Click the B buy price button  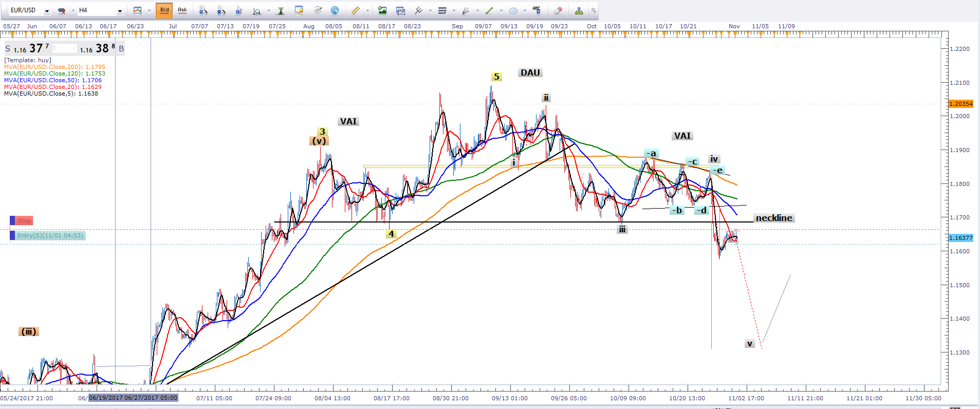[121, 49]
